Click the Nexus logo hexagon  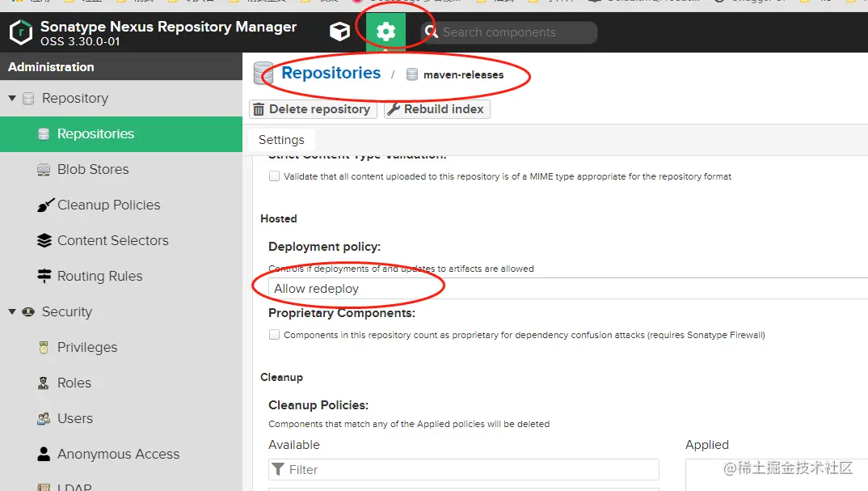click(21, 32)
